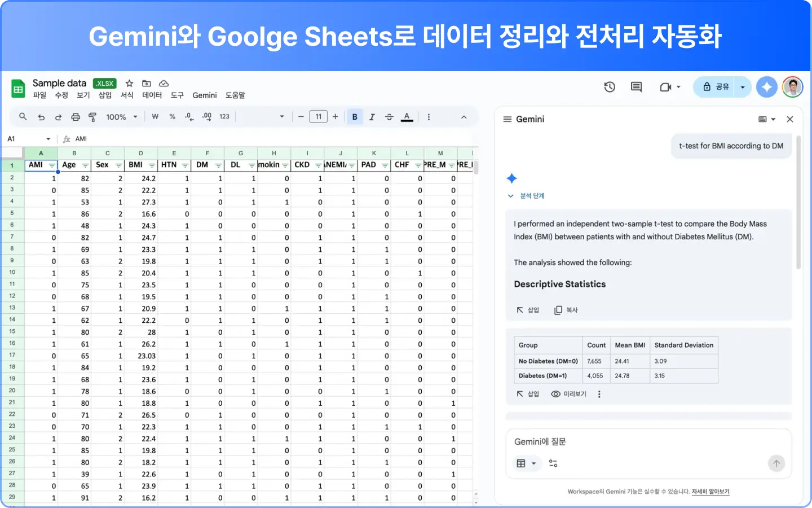
Task: Click 복사 to copy the response
Action: 566,310
